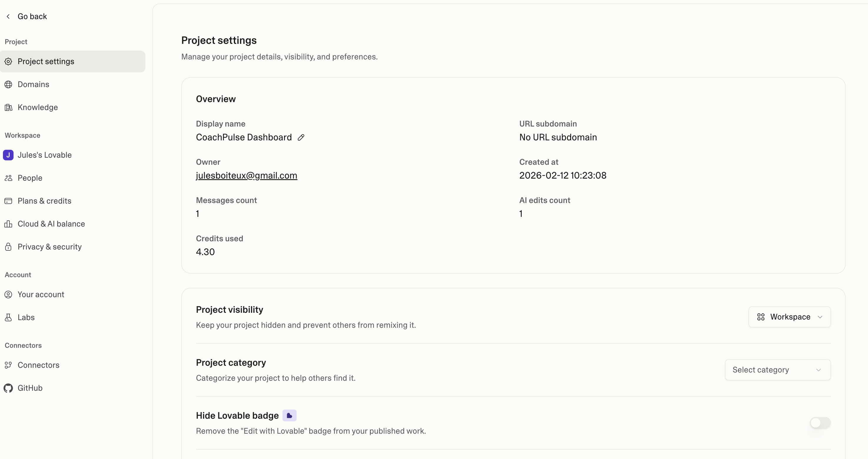Viewport: 868px width, 459px height.
Task: Click the Cloud & AI balance chart icon
Action: (9, 224)
